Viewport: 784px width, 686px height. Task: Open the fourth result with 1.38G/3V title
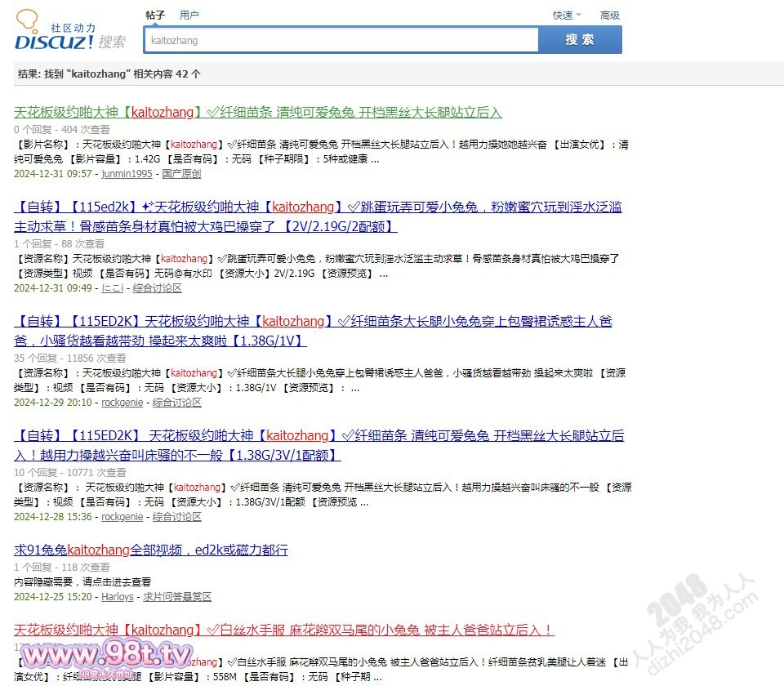pyautogui.click(x=318, y=444)
